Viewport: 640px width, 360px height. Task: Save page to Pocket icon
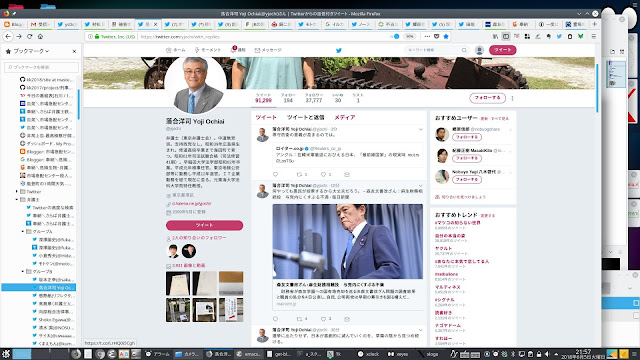[x=436, y=36]
